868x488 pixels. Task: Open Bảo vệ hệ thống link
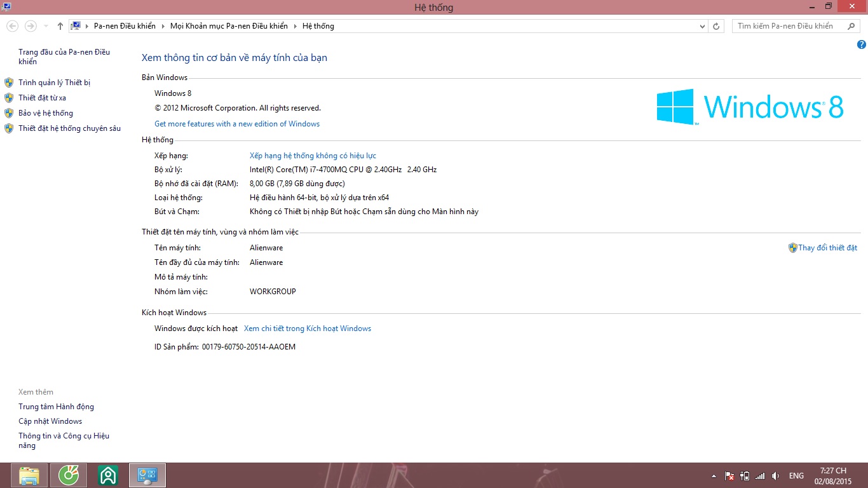tap(46, 113)
